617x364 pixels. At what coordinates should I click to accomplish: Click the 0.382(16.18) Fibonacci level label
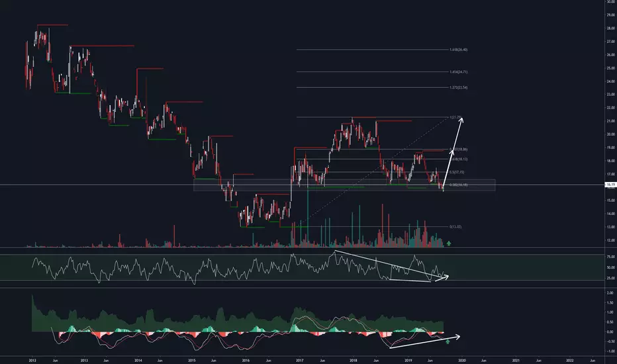click(x=458, y=185)
